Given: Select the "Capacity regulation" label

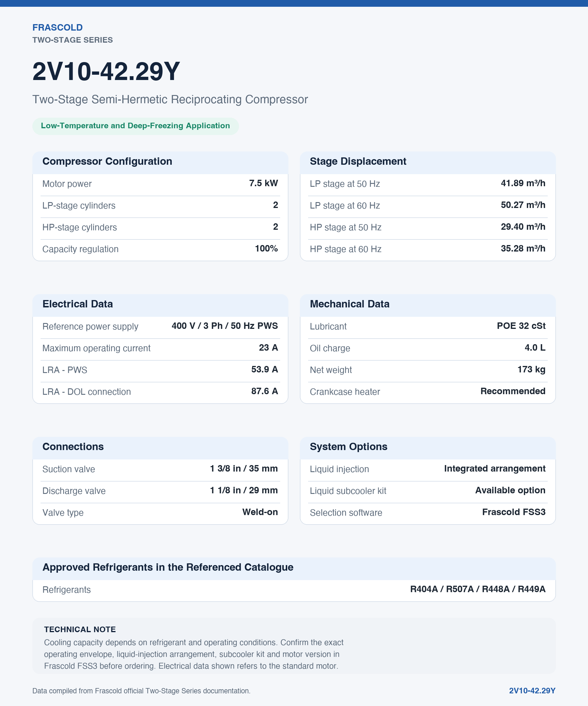Looking at the screenshot, I should pyautogui.click(x=80, y=249).
